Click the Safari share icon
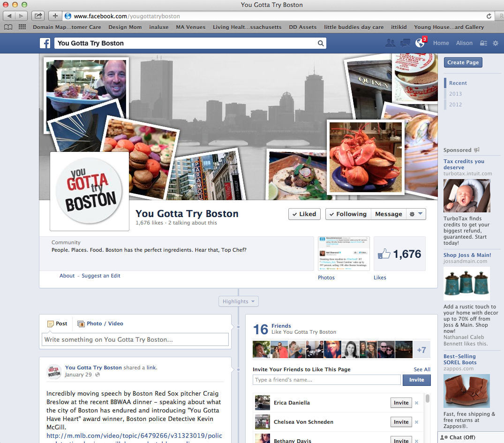504x443 pixels. pos(38,16)
